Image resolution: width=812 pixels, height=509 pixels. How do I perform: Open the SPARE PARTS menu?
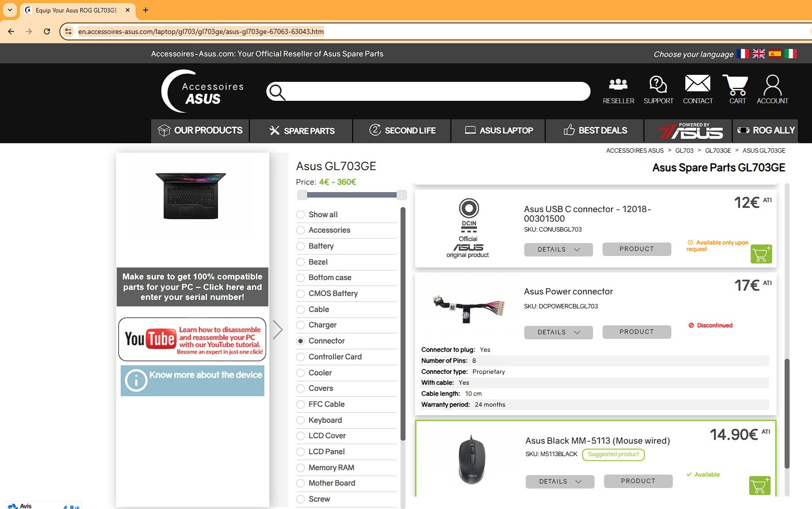[x=301, y=131]
